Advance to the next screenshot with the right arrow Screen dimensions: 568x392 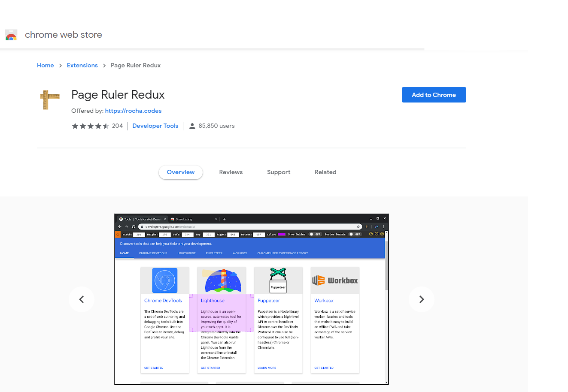point(422,299)
